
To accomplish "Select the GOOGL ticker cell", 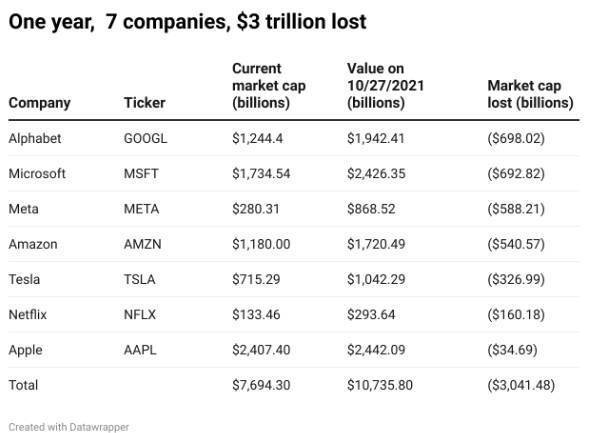I will (x=145, y=138).
